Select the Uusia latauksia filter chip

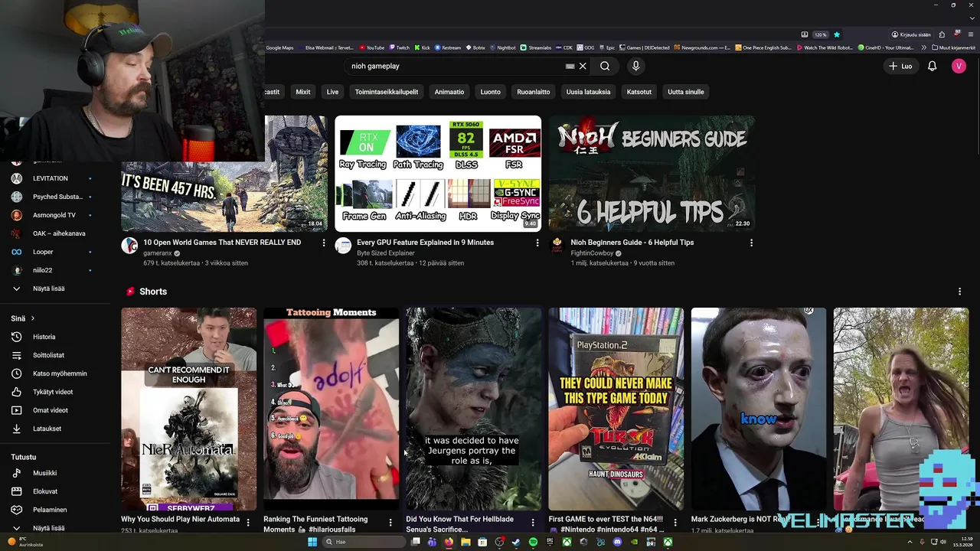pyautogui.click(x=588, y=92)
